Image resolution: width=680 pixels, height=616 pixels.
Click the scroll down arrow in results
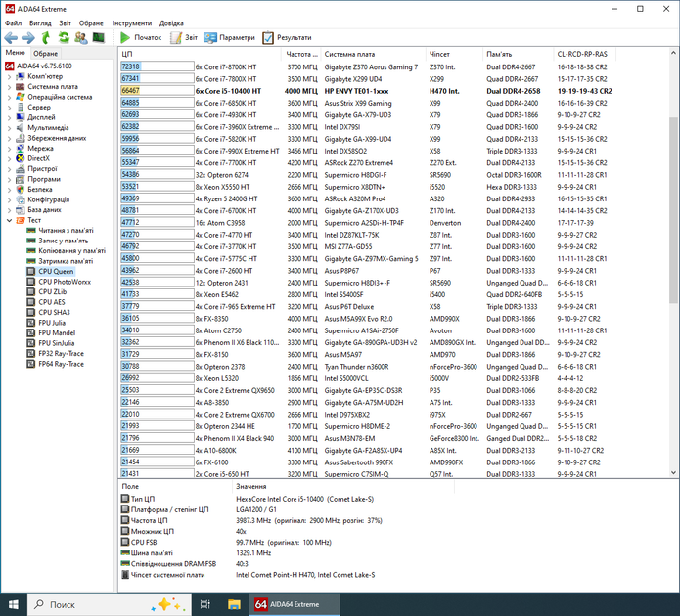(x=673, y=473)
